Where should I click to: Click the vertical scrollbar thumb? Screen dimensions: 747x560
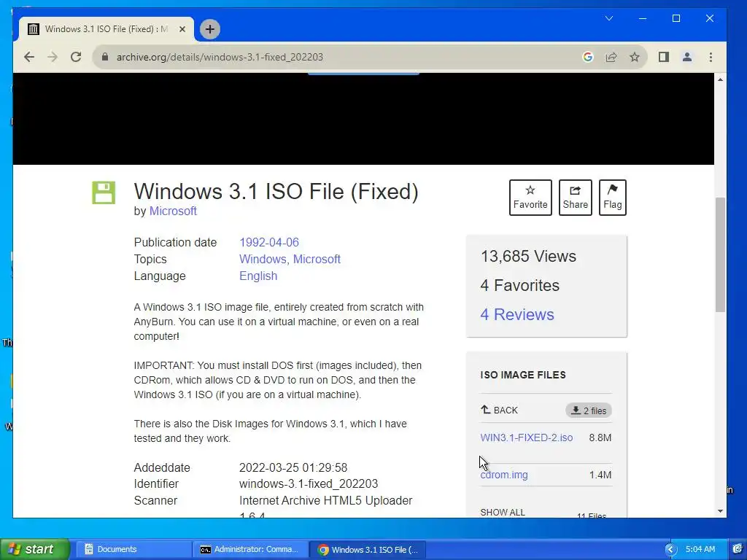tap(720, 254)
